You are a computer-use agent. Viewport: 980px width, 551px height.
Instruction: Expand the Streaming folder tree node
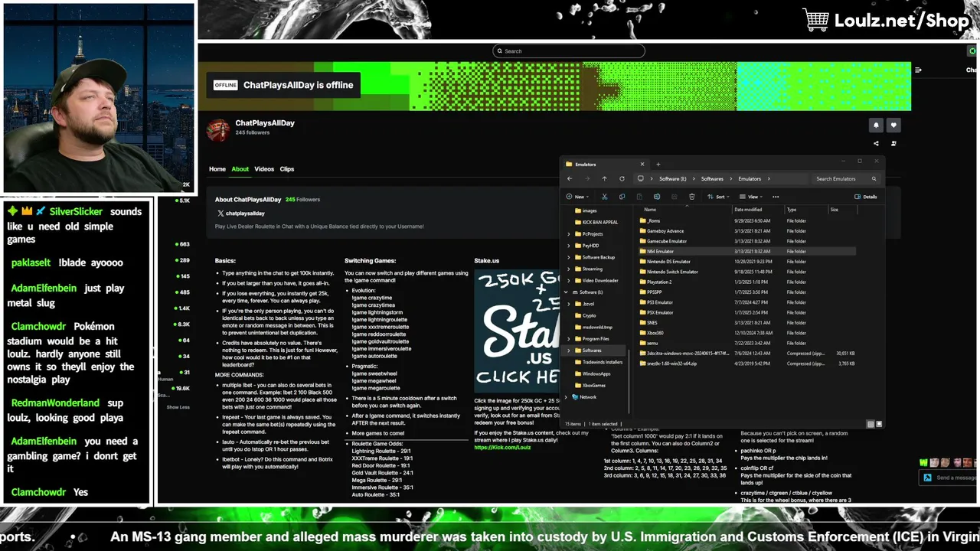[569, 269]
